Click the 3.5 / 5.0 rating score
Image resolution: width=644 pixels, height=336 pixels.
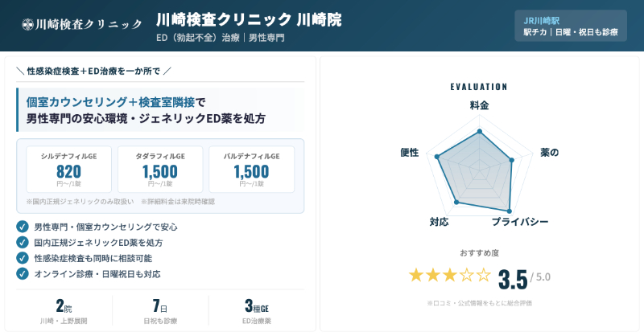point(524,277)
